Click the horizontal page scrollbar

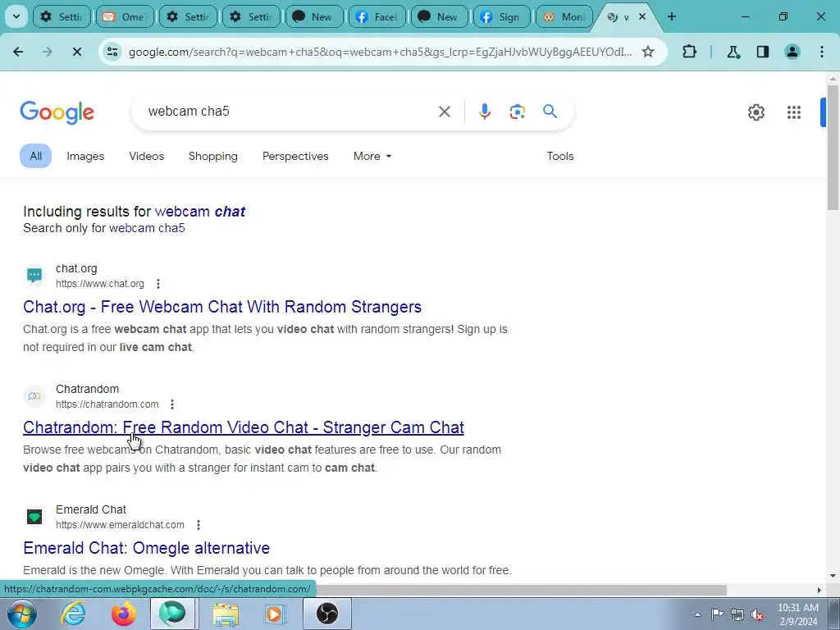point(519,590)
